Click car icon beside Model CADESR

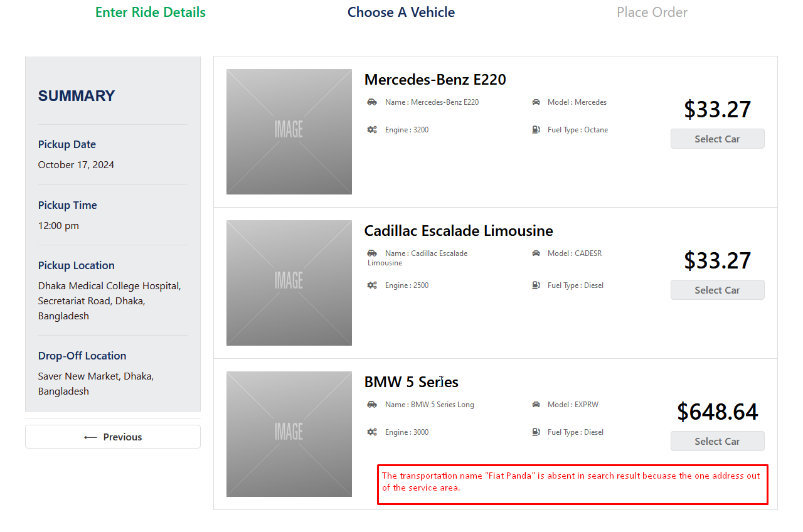(x=536, y=253)
